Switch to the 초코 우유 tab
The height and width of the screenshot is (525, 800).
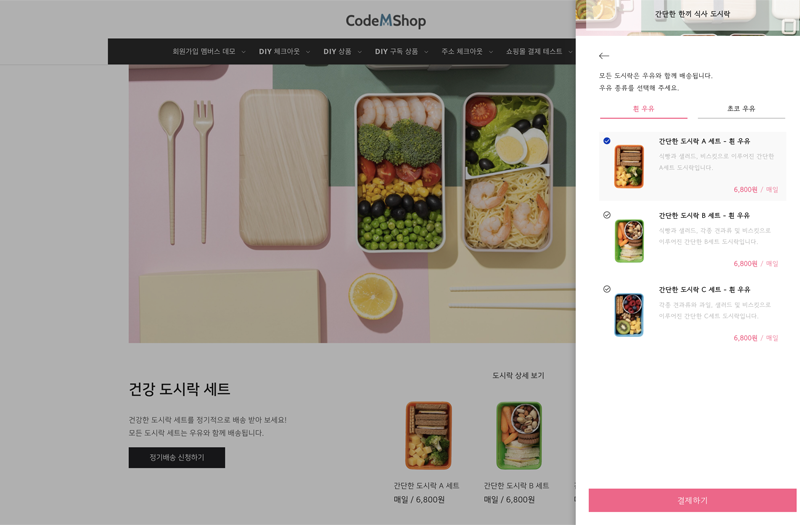click(x=741, y=109)
